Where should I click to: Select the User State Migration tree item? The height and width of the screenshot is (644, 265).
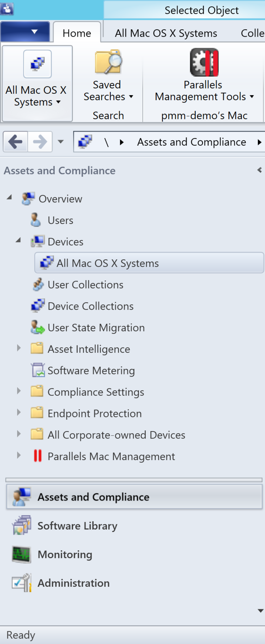[x=96, y=328]
